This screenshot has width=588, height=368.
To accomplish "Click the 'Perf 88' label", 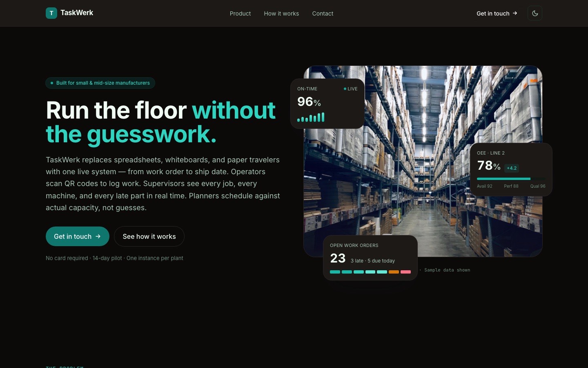I will click(511, 186).
